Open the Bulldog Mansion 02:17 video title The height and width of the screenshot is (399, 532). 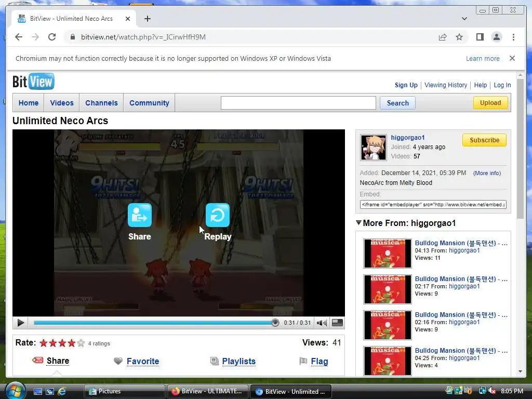[x=461, y=279]
